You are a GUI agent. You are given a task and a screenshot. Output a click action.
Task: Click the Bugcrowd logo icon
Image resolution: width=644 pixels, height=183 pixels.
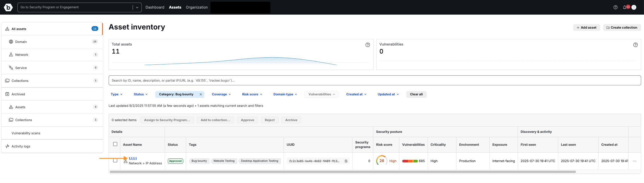(8, 7)
